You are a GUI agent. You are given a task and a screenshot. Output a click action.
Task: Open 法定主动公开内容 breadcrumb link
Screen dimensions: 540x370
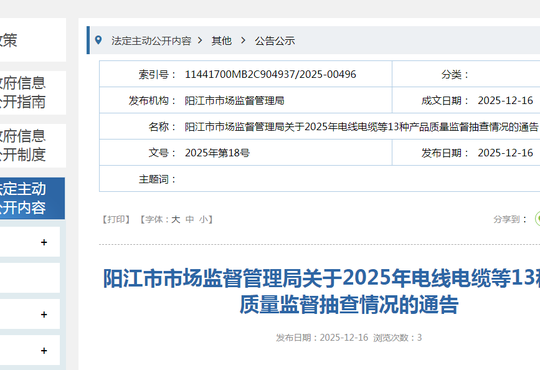tap(151, 41)
